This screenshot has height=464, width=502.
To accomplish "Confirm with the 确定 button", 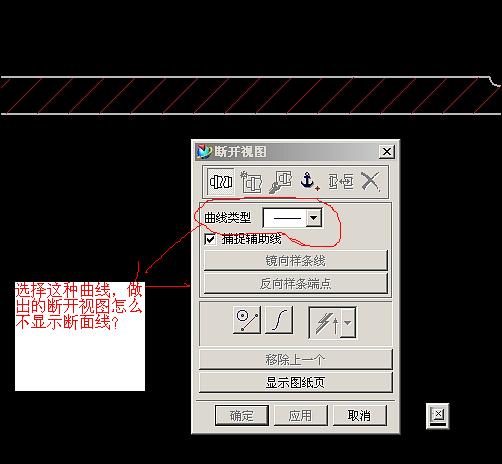I will (x=242, y=415).
